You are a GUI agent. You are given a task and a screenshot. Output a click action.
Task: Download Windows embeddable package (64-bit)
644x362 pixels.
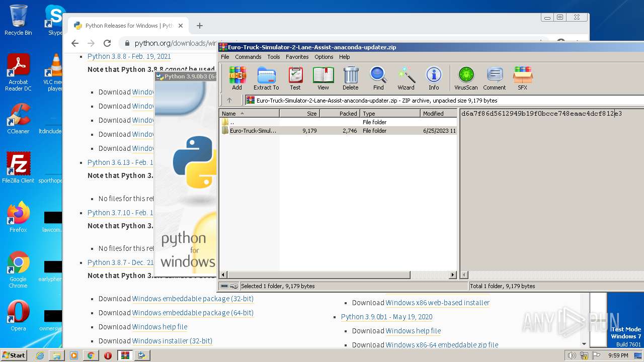click(x=193, y=313)
